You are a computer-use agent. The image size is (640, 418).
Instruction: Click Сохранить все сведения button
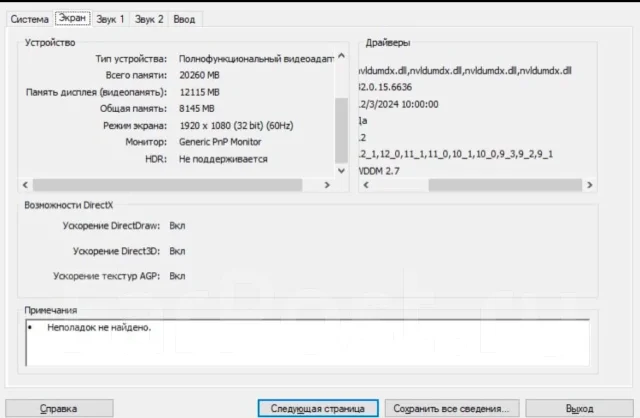point(452,408)
